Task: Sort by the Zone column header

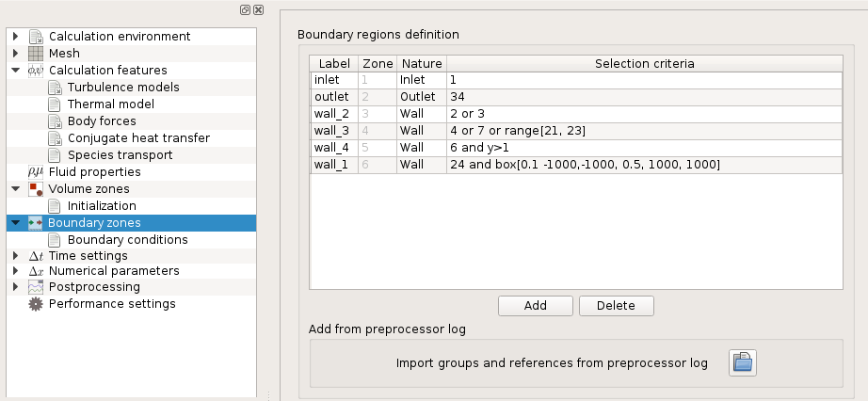Action: pyautogui.click(x=378, y=64)
